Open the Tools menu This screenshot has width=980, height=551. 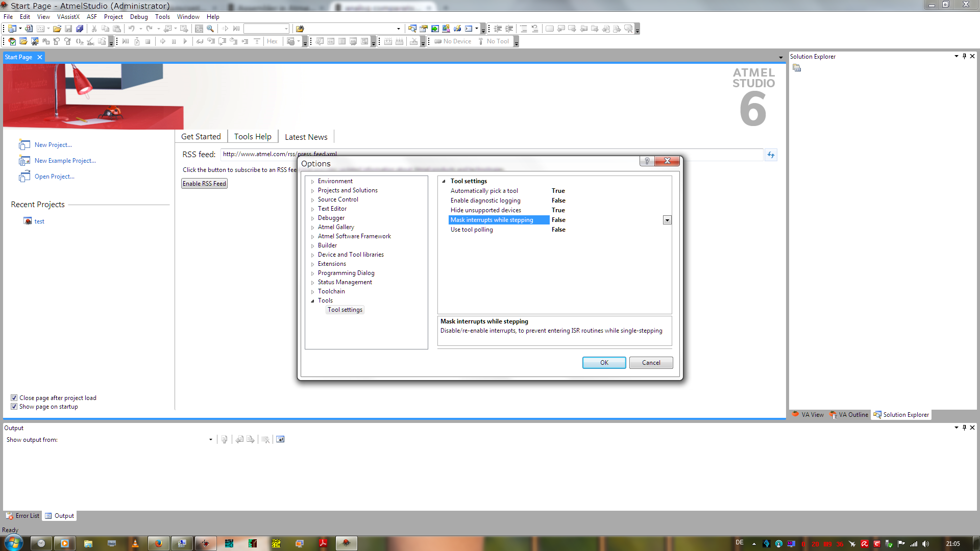(162, 17)
